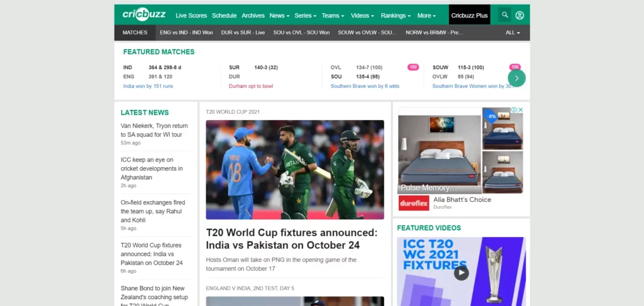Open ENG vs IND - IND Won match
The height and width of the screenshot is (306, 644).
186,33
